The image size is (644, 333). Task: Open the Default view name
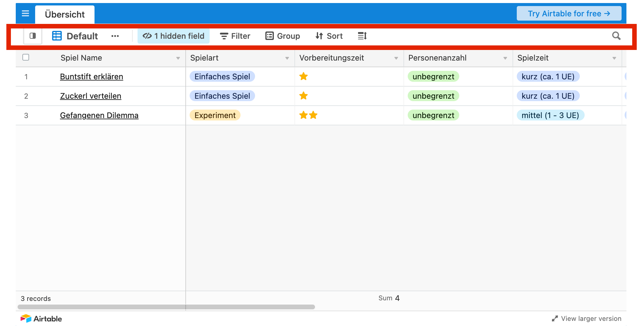(x=82, y=36)
